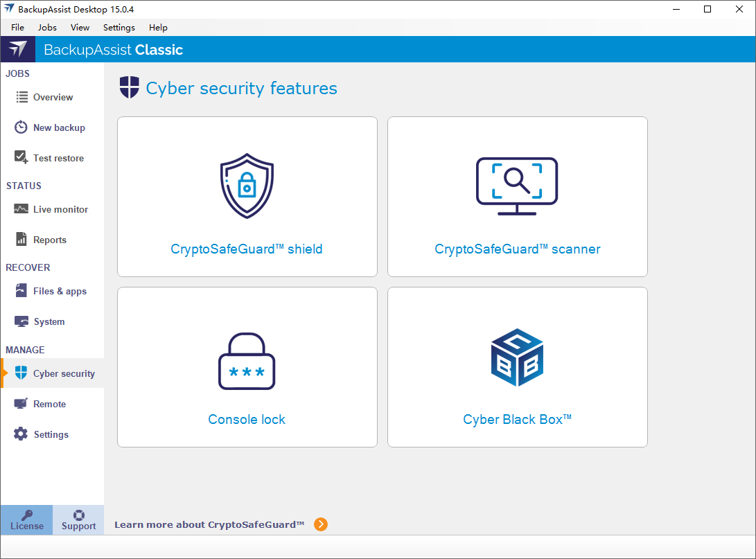Open the Live monitor graph icon
The image size is (756, 559).
pos(21,208)
